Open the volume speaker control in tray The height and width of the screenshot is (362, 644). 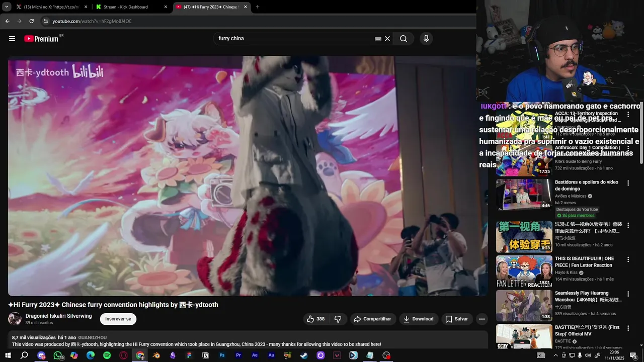pos(588,355)
